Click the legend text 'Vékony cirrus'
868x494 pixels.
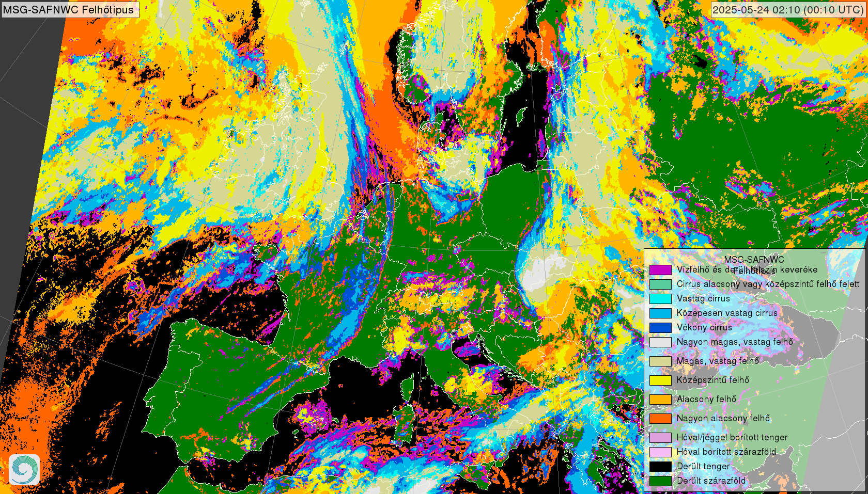pos(704,327)
